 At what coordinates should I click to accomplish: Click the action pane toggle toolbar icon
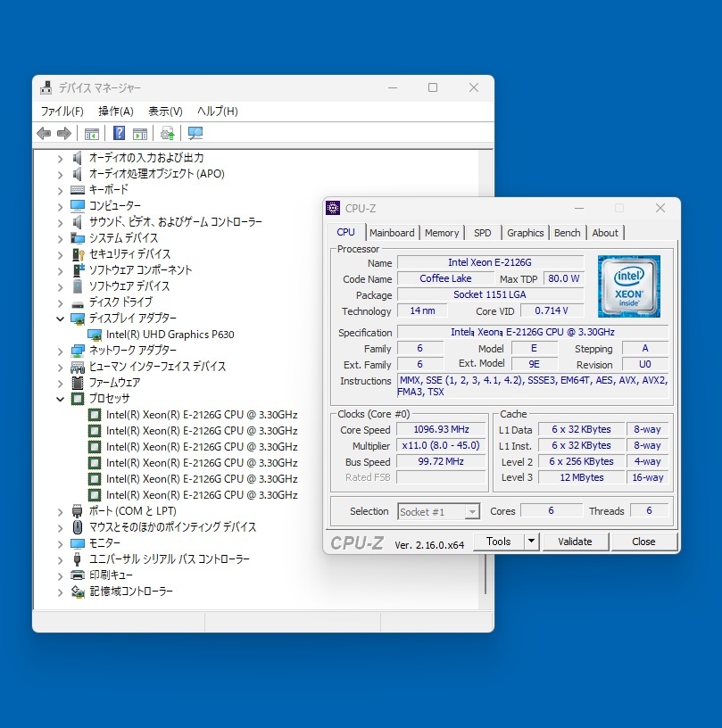(140, 134)
